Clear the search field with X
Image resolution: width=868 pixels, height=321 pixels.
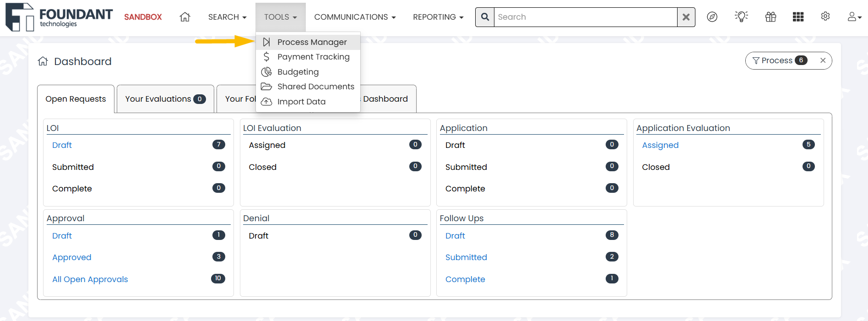tap(686, 17)
